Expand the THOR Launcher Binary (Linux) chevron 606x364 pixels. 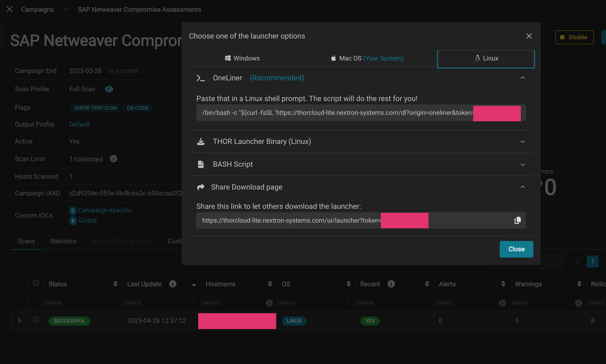pyautogui.click(x=523, y=142)
